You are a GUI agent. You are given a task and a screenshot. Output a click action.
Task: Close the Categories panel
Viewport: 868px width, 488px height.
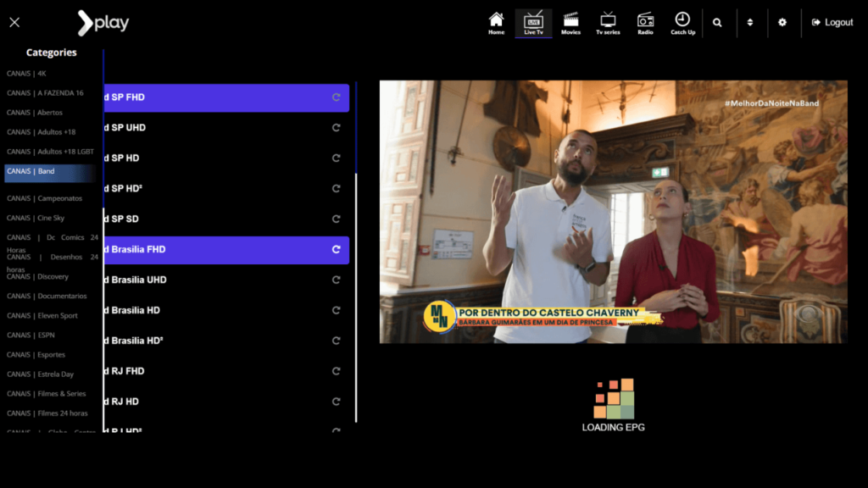click(14, 22)
